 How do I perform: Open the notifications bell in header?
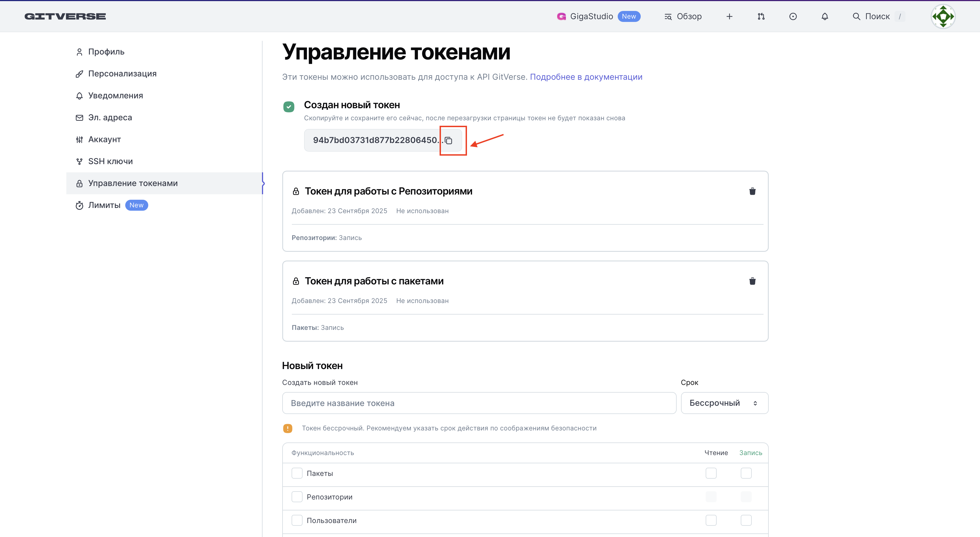pos(824,16)
